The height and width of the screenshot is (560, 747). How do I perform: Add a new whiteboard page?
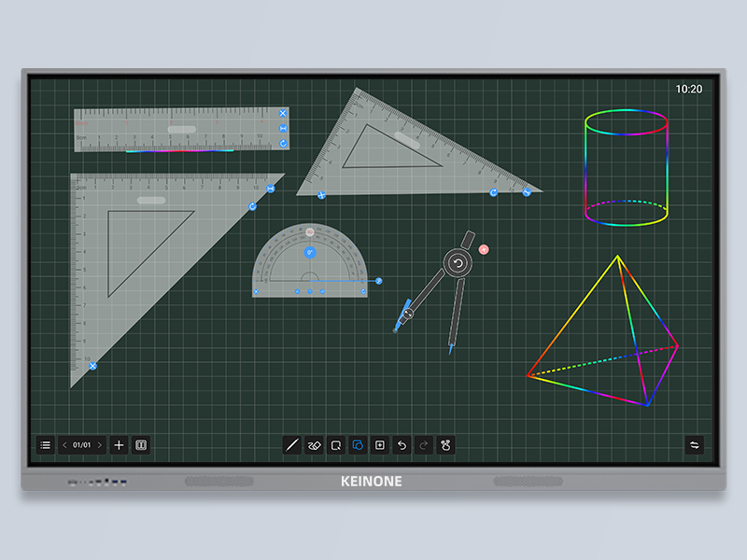[x=119, y=445]
